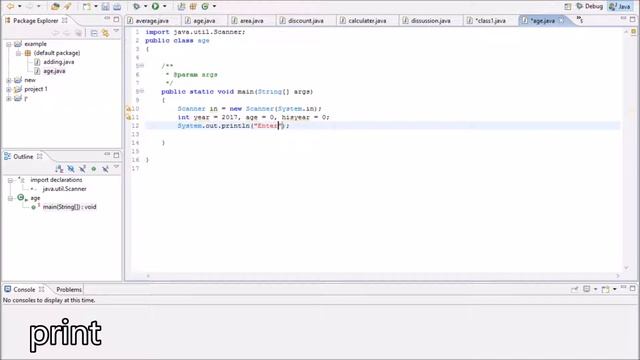Viewport: 640px width, 360px height.
Task: Select the Outline view tab
Action: [23, 157]
